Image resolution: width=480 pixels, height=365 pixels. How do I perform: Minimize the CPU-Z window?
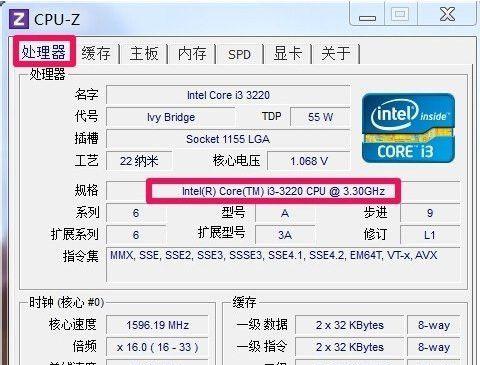(367, 15)
